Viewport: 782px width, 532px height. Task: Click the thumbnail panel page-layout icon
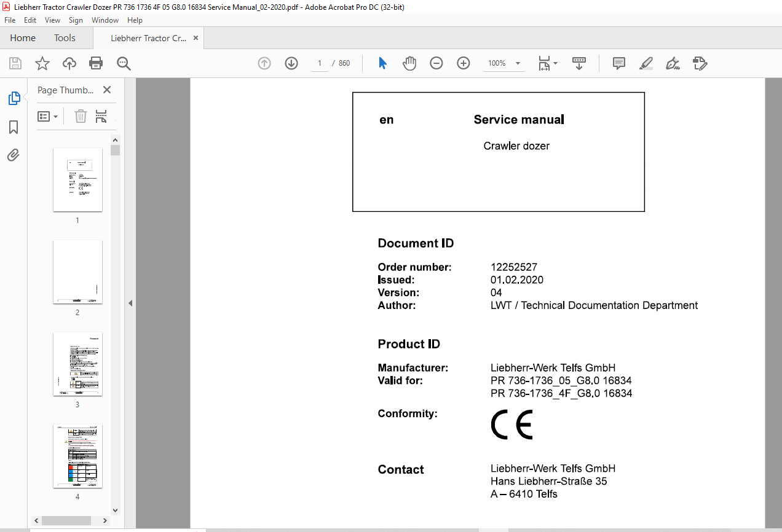tap(101, 116)
